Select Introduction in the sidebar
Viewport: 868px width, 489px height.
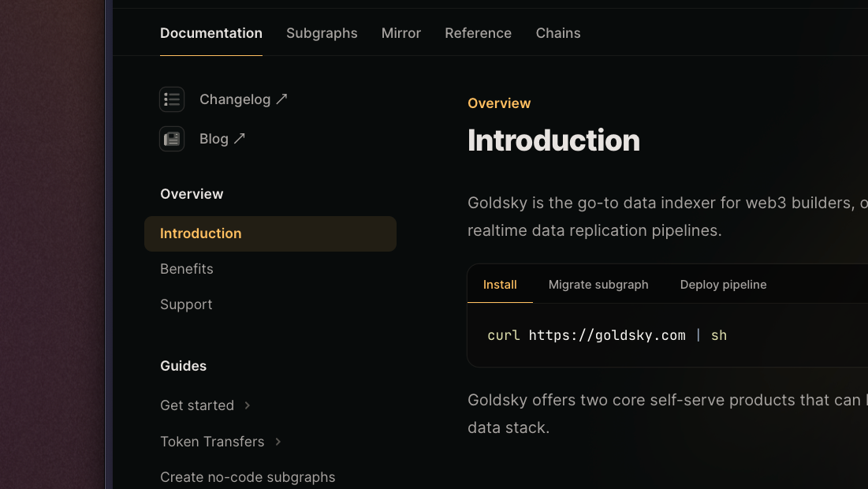270,233
